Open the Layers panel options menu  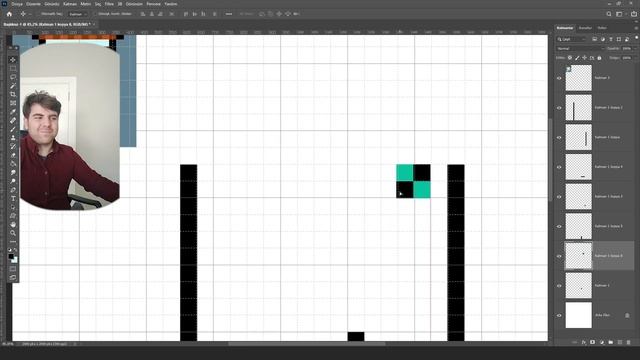click(636, 28)
